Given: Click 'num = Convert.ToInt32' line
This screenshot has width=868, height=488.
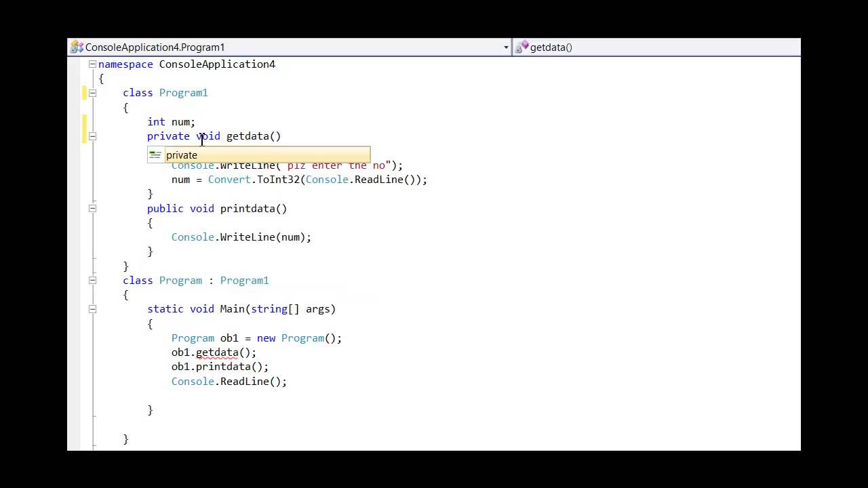Looking at the screenshot, I should click(299, 180).
